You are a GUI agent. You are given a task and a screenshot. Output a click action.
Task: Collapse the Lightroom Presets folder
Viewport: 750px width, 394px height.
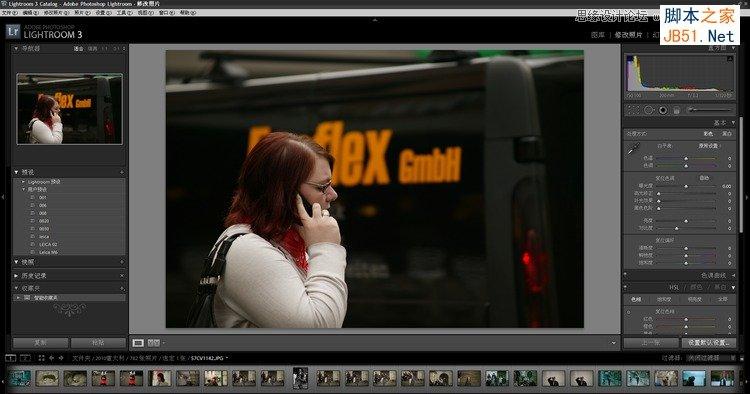tap(23, 182)
